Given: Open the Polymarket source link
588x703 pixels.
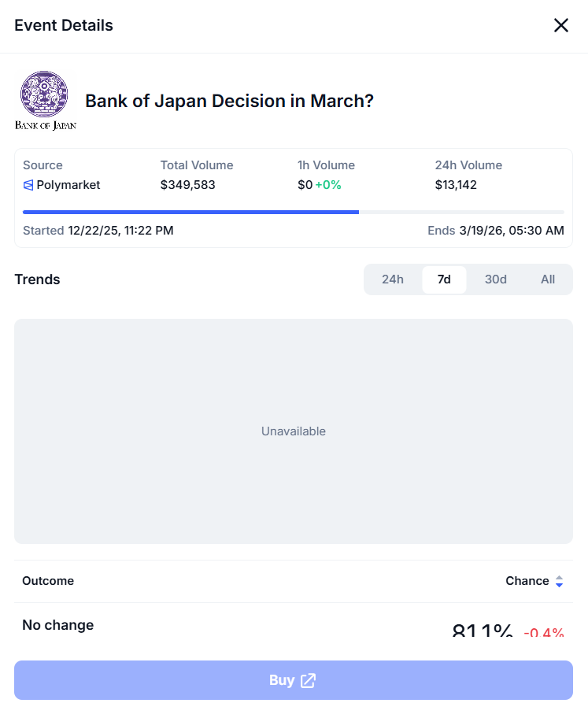Looking at the screenshot, I should pyautogui.click(x=61, y=185).
